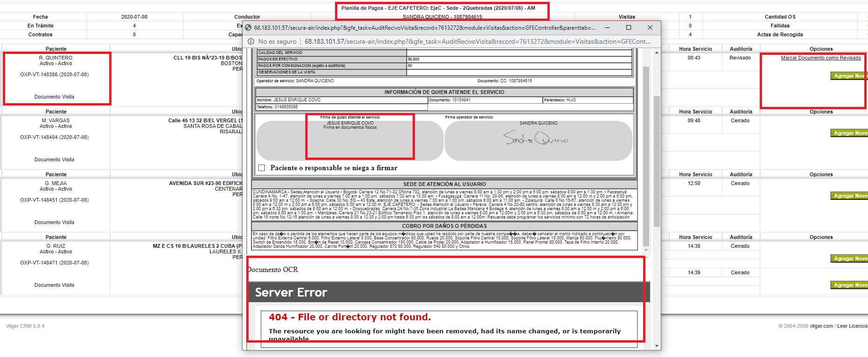Close the popup audit window

click(x=650, y=27)
